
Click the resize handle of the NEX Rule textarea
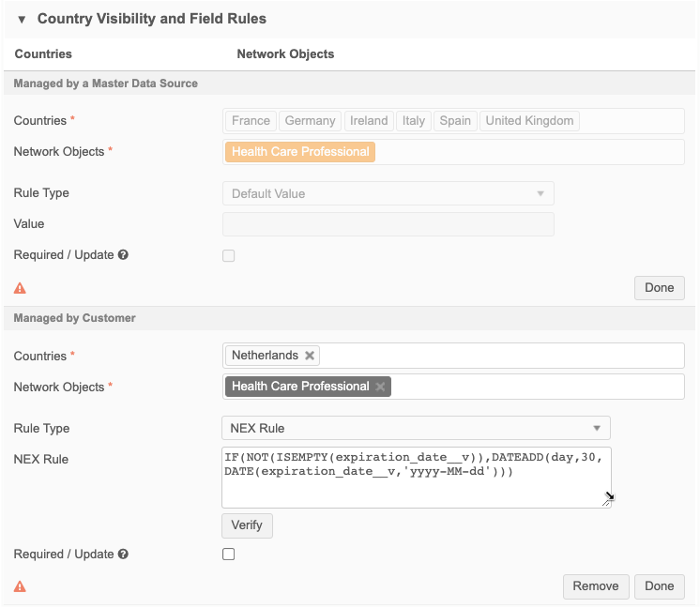607,500
